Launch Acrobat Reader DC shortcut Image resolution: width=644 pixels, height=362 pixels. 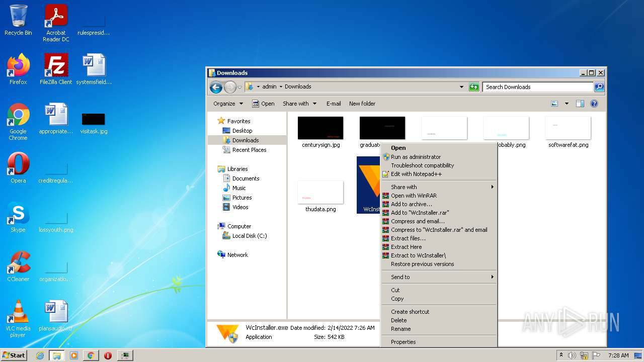[56, 23]
